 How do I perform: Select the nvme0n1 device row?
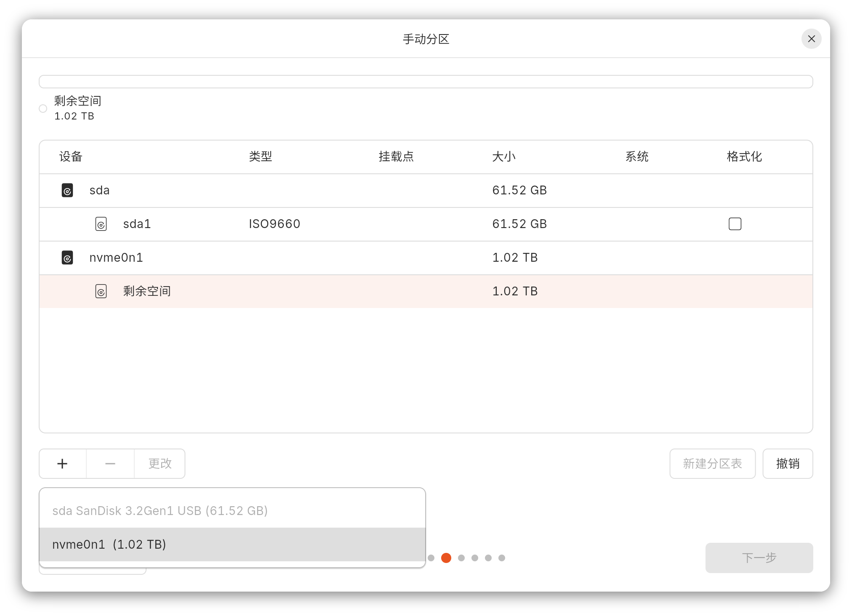point(426,258)
